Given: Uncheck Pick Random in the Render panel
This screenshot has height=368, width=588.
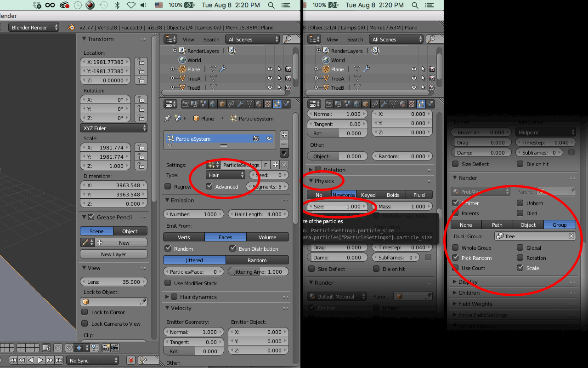Looking at the screenshot, I should point(455,258).
